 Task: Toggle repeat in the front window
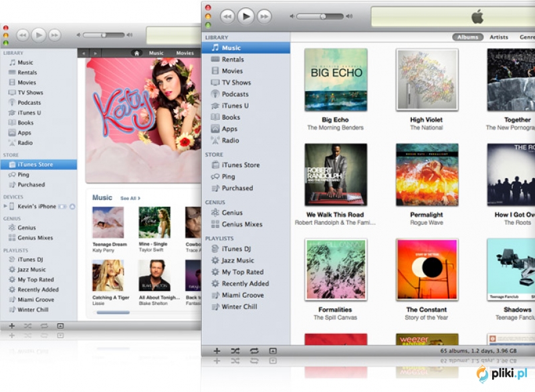pos(254,351)
